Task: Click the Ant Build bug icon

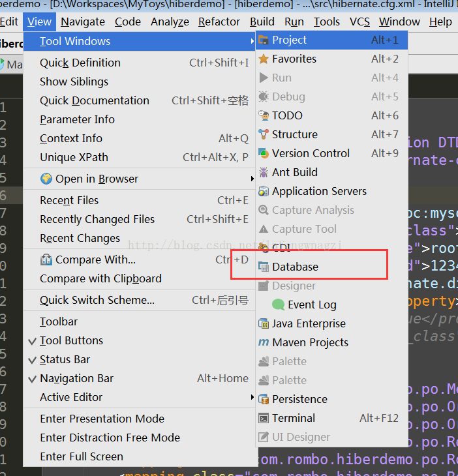Action: coord(264,172)
